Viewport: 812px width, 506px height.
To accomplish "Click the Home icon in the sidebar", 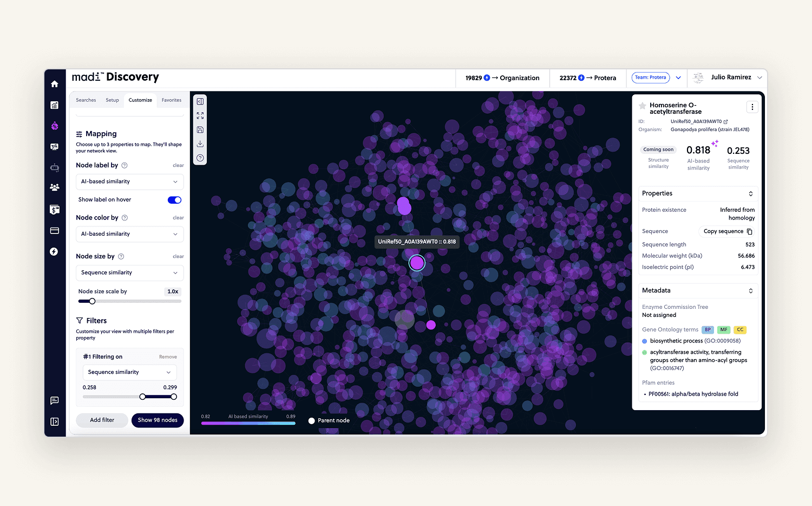I will [x=55, y=84].
